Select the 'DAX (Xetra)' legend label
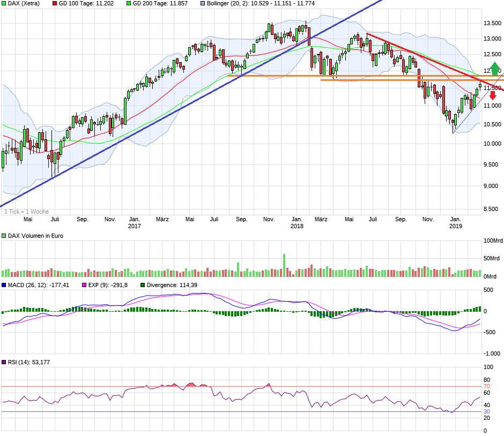 [24, 4]
